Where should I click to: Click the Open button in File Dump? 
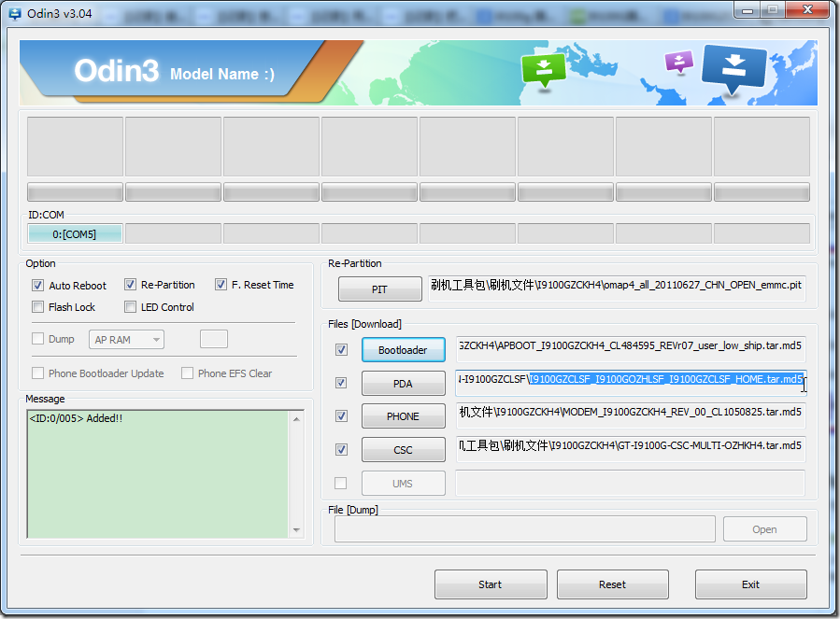pyautogui.click(x=765, y=529)
